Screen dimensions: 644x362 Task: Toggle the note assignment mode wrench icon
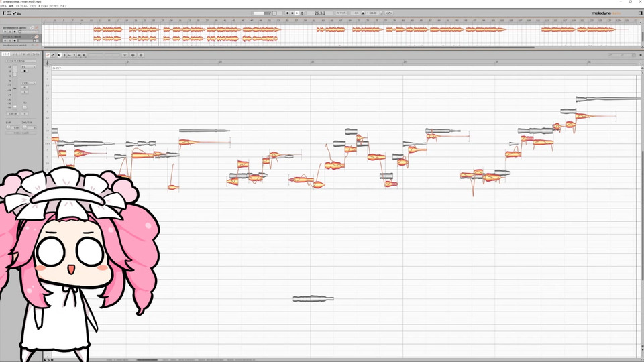pyautogui.click(x=52, y=55)
